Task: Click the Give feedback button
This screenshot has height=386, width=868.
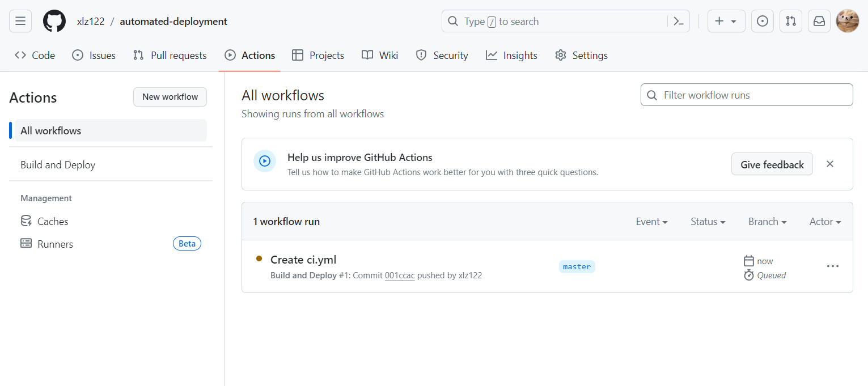Action: (x=772, y=164)
